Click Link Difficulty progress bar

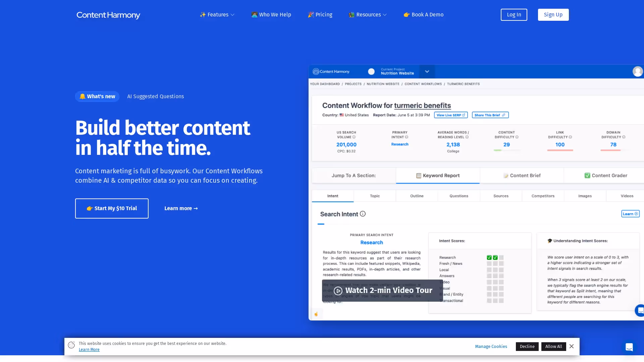560,150
